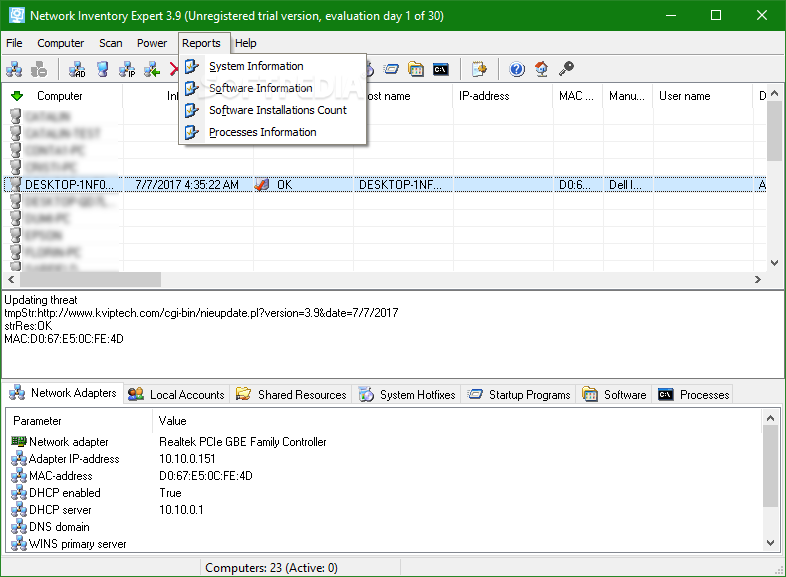Click the startup programs toolbar icon

391,69
